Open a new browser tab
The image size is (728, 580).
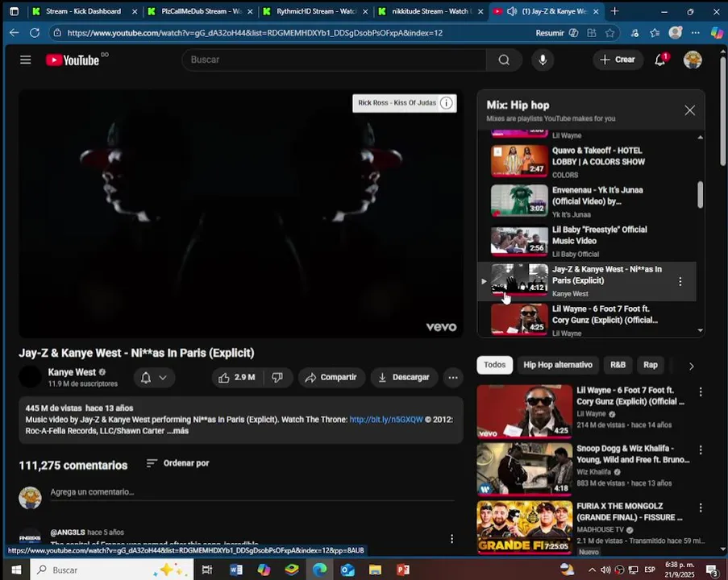(614, 11)
